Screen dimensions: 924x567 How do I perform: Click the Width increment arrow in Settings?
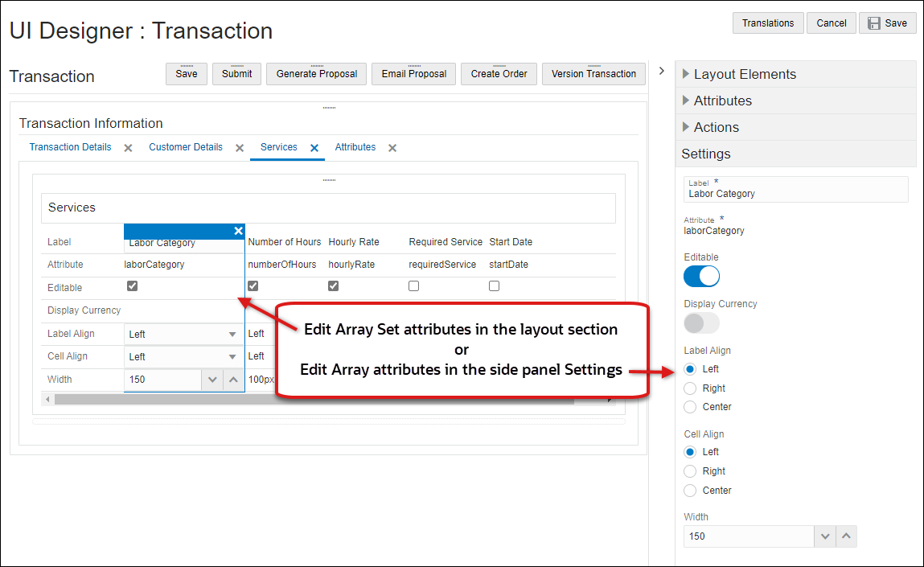(846, 536)
